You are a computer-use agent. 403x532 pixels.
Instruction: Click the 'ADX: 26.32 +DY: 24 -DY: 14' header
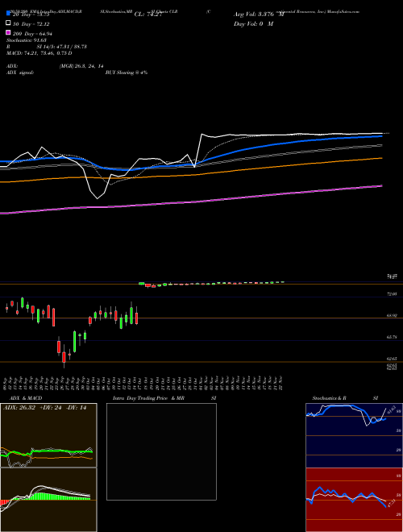pyautogui.click(x=44, y=408)
